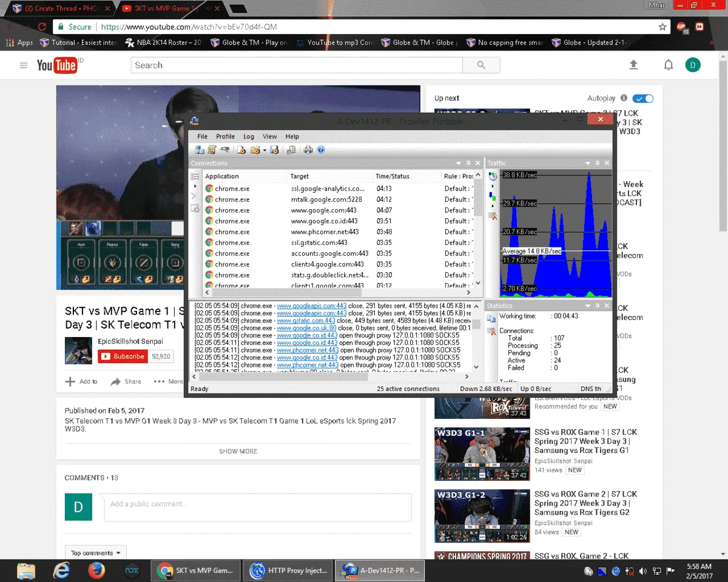Click the log pane horizontal scrollbar right arrow

(x=467, y=376)
